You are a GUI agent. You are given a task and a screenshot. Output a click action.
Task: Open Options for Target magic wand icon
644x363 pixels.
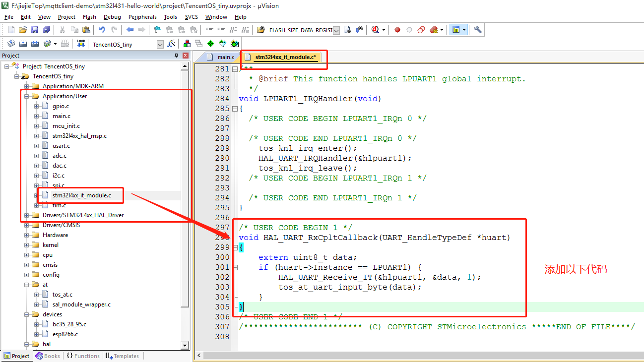pos(172,44)
